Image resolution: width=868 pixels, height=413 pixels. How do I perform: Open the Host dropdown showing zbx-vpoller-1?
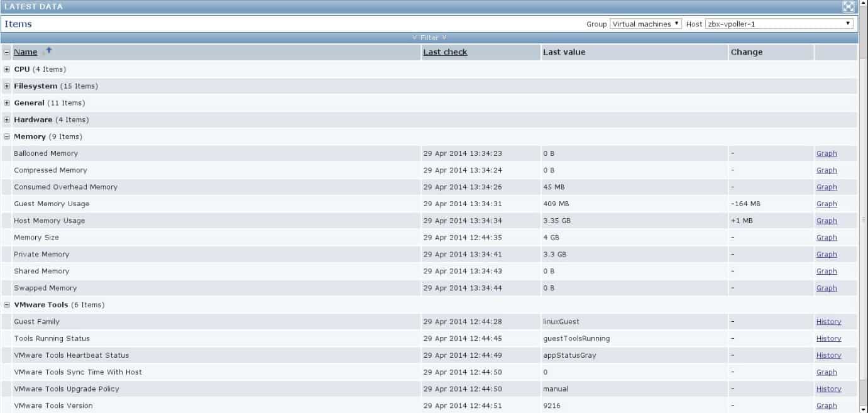779,24
